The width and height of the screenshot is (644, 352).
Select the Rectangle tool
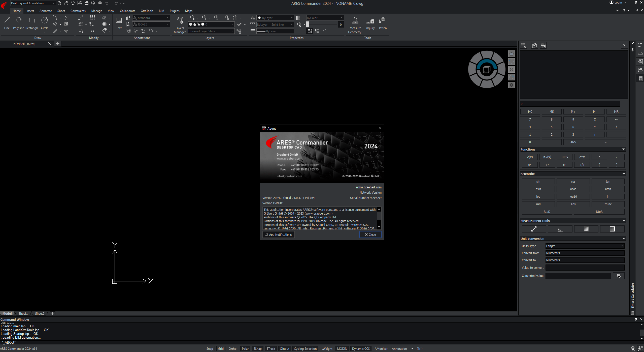[32, 23]
